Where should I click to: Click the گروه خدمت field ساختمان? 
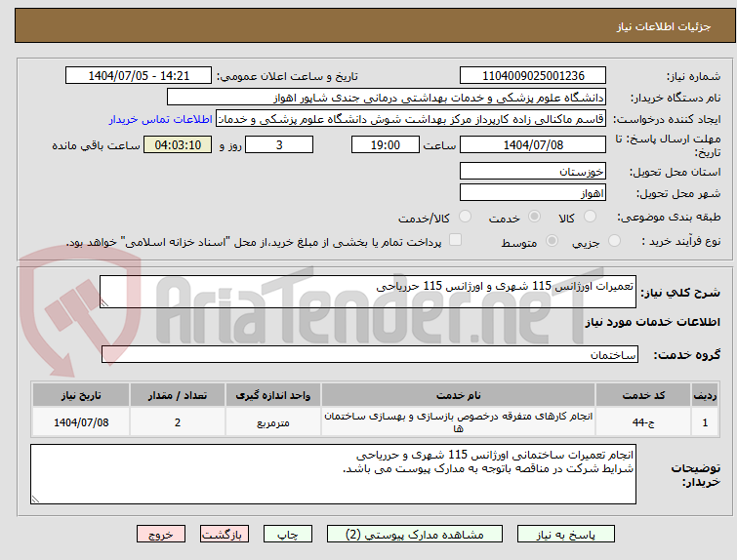coord(370,355)
